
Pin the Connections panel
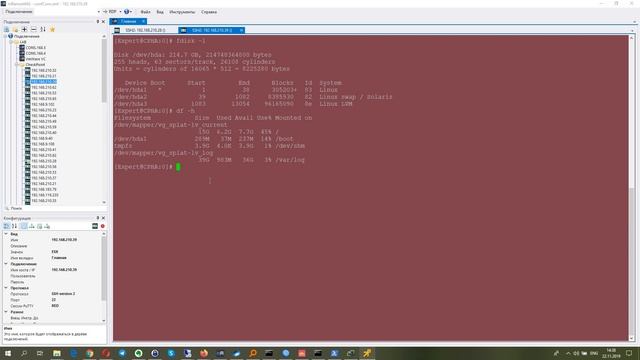[98, 22]
